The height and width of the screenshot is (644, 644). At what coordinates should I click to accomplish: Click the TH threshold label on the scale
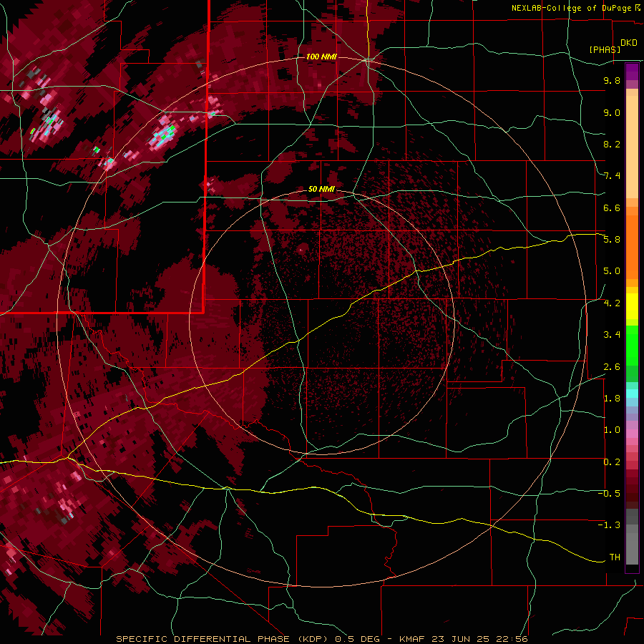point(615,557)
